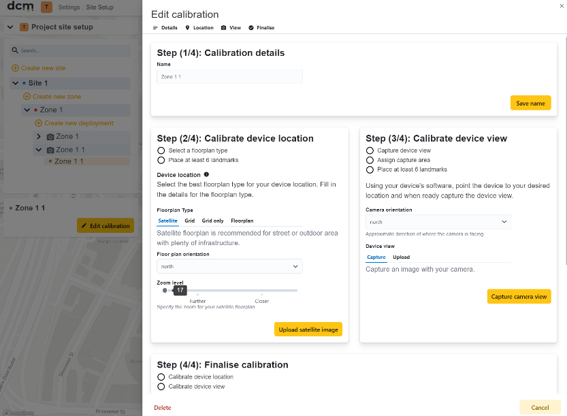567x416 pixels.
Task: Select the 'Capture device view' radio button
Action: point(370,150)
